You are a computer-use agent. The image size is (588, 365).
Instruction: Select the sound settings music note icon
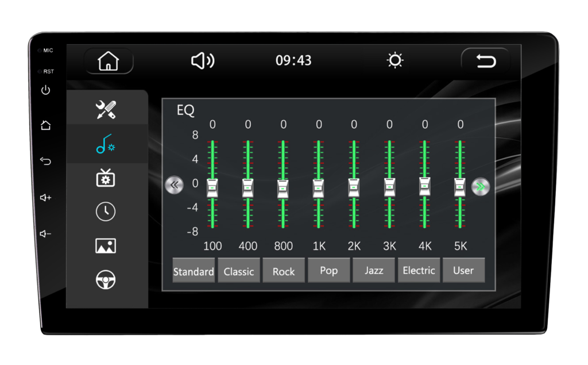click(106, 144)
